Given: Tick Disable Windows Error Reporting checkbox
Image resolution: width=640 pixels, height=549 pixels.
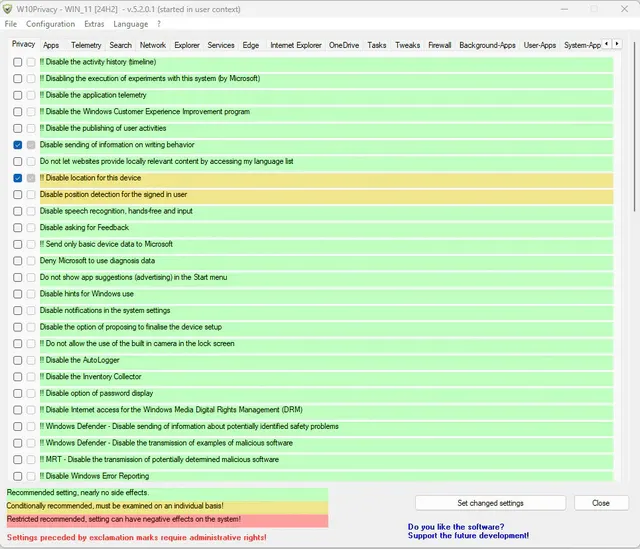Looking at the screenshot, I should pos(18,476).
